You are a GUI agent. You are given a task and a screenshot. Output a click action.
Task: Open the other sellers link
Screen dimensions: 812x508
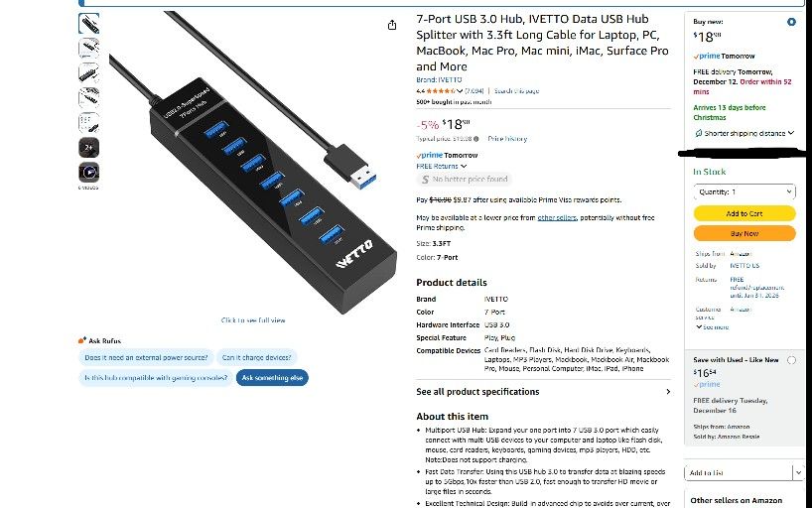point(557,218)
